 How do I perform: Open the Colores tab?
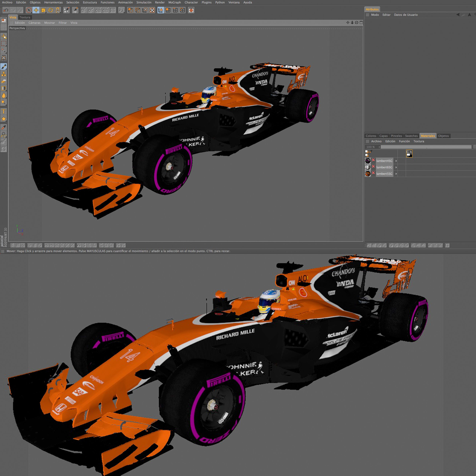coord(371,136)
